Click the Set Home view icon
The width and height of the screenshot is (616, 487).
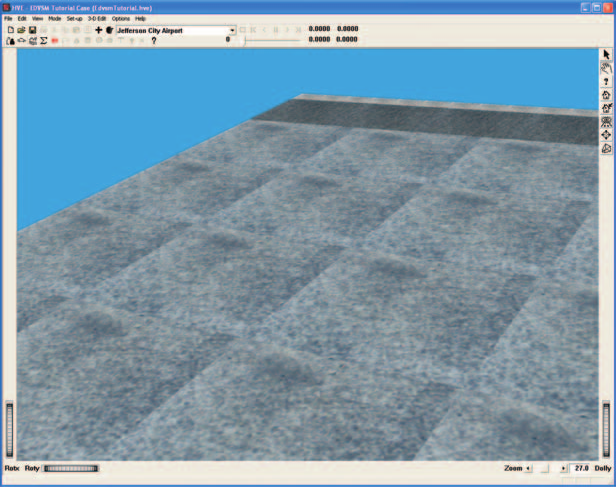click(606, 108)
